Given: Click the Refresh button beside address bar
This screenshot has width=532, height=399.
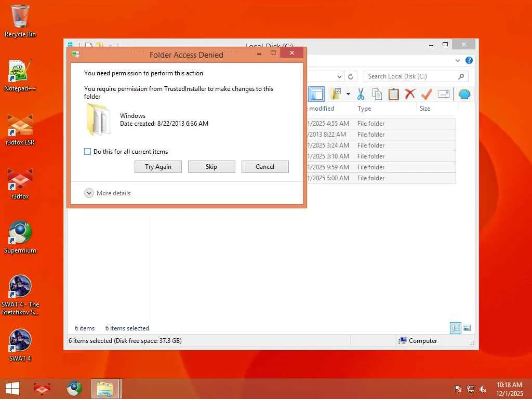Looking at the screenshot, I should click(351, 76).
